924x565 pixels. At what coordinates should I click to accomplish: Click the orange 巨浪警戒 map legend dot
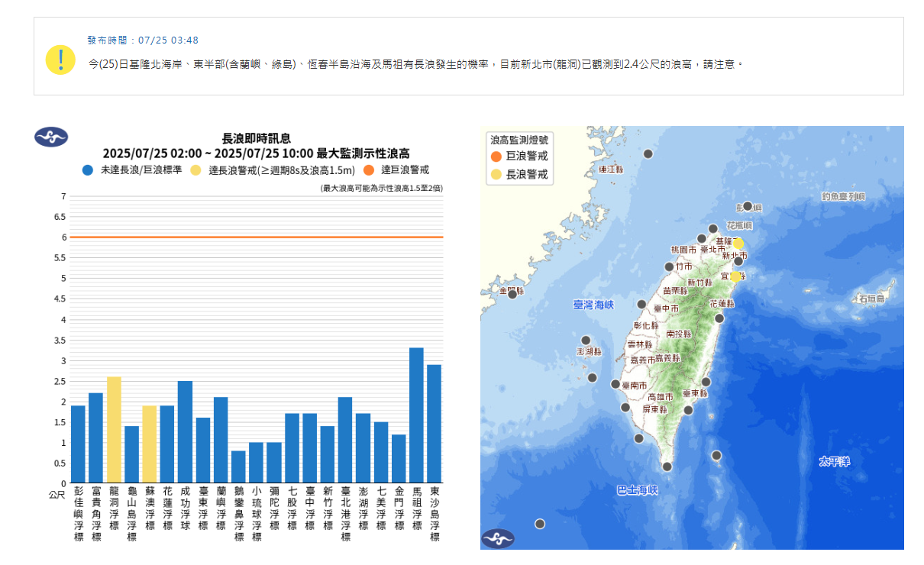pyautogui.click(x=496, y=157)
